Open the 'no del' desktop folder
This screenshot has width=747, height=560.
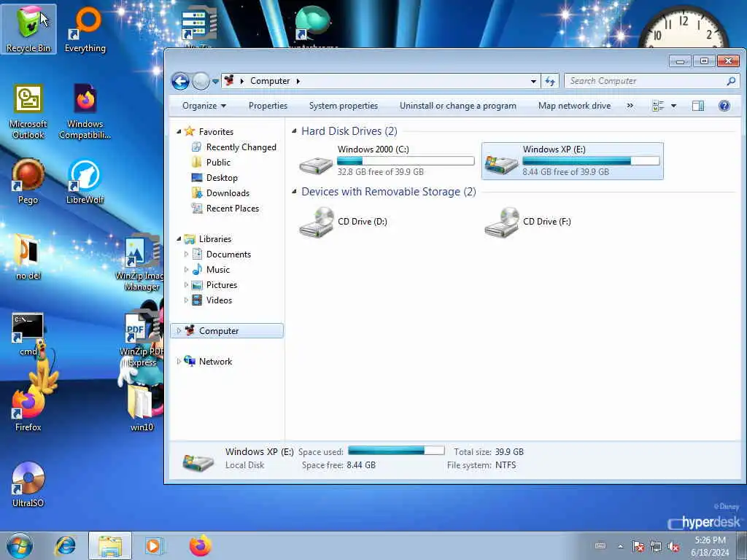28,257
